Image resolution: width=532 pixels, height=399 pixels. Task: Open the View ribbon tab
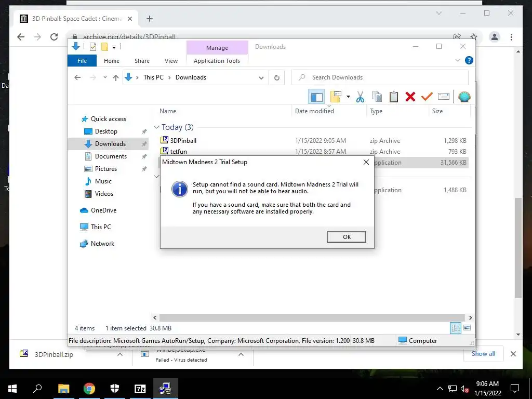(x=171, y=61)
